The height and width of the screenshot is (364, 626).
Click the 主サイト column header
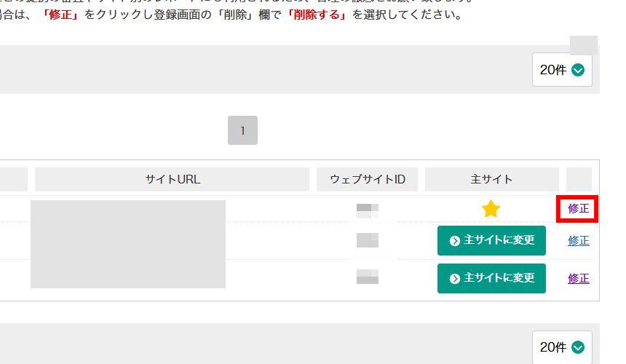coord(491,179)
